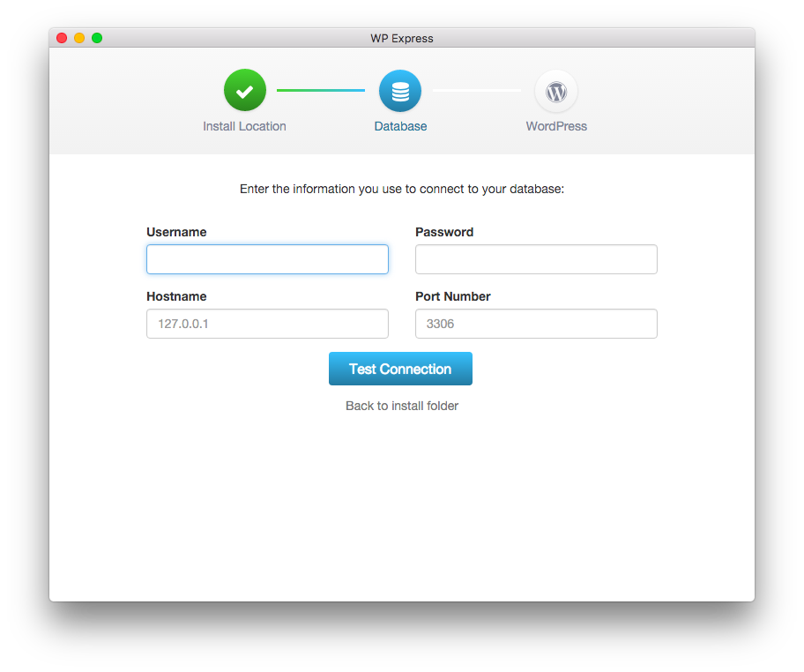804x672 pixels.
Task: Click the WordPress logo step icon
Action: [555, 91]
